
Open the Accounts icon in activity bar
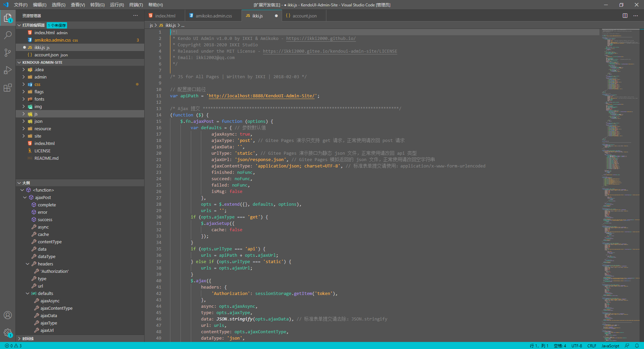[8, 315]
